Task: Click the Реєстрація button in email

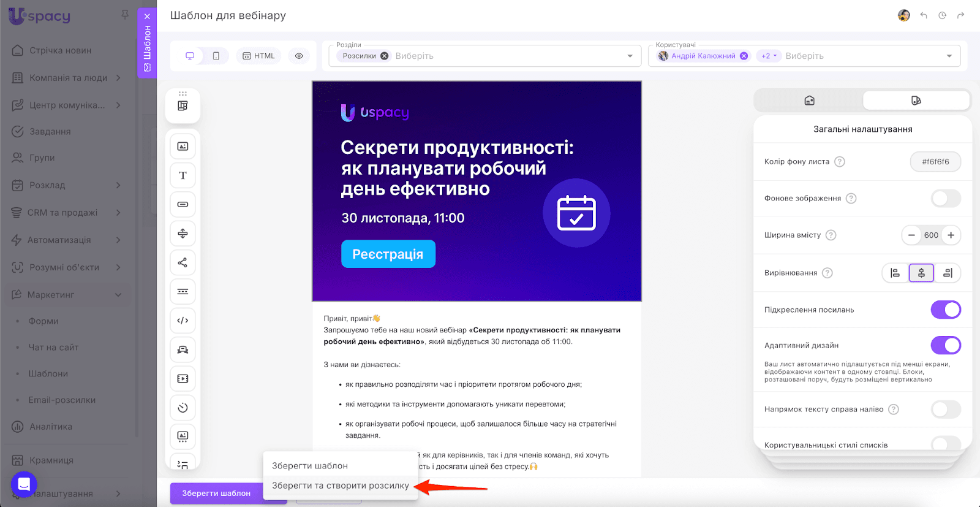Action: (x=388, y=254)
